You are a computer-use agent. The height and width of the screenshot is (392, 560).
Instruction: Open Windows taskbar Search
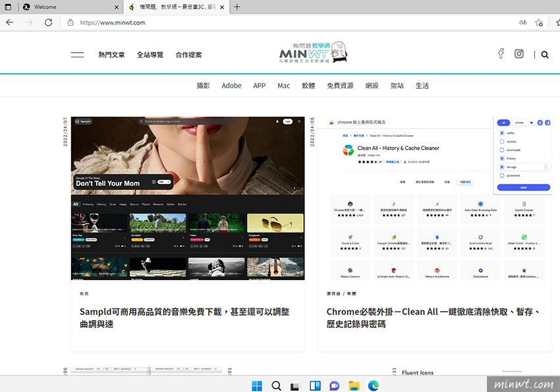coord(276,385)
